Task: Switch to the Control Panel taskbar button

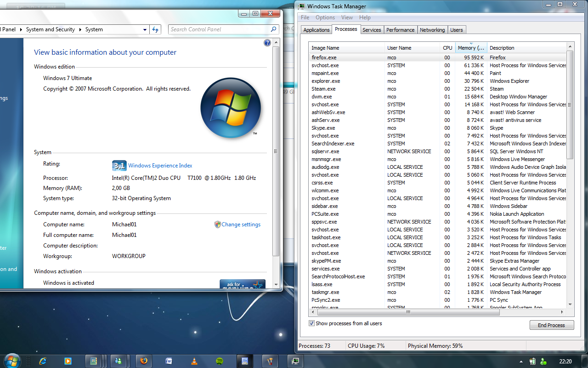Action: (x=245, y=361)
